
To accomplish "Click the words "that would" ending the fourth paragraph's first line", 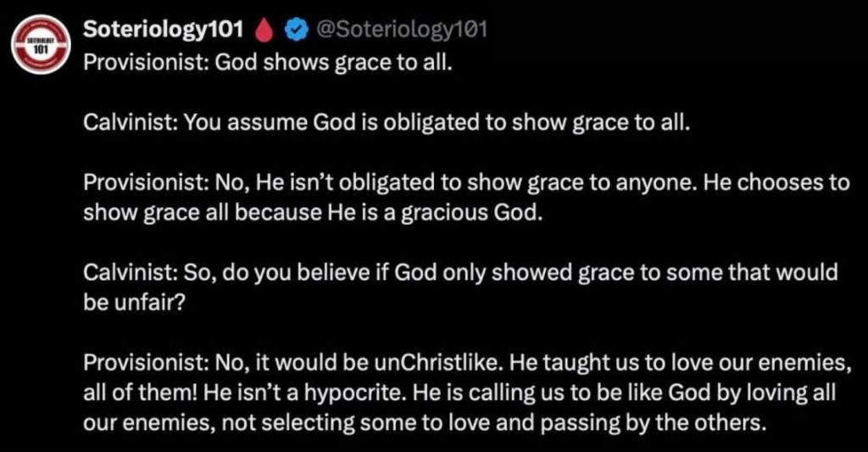I will (796, 273).
